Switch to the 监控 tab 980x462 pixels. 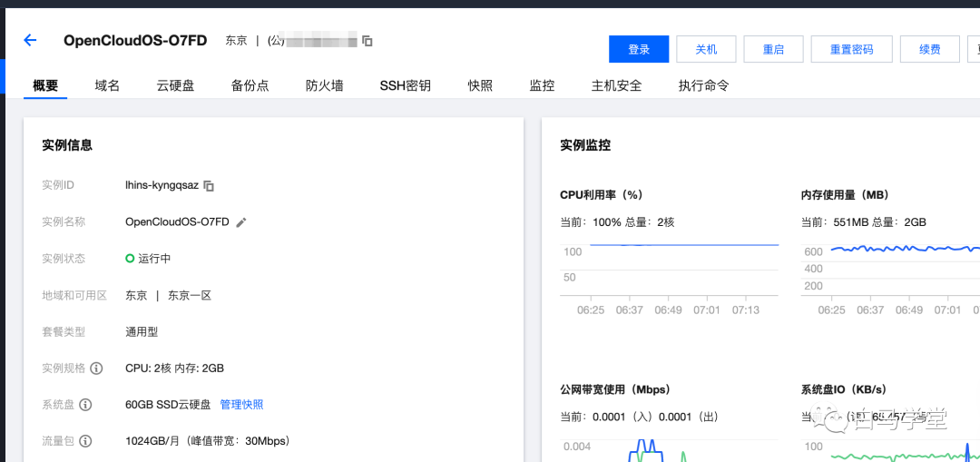[542, 85]
